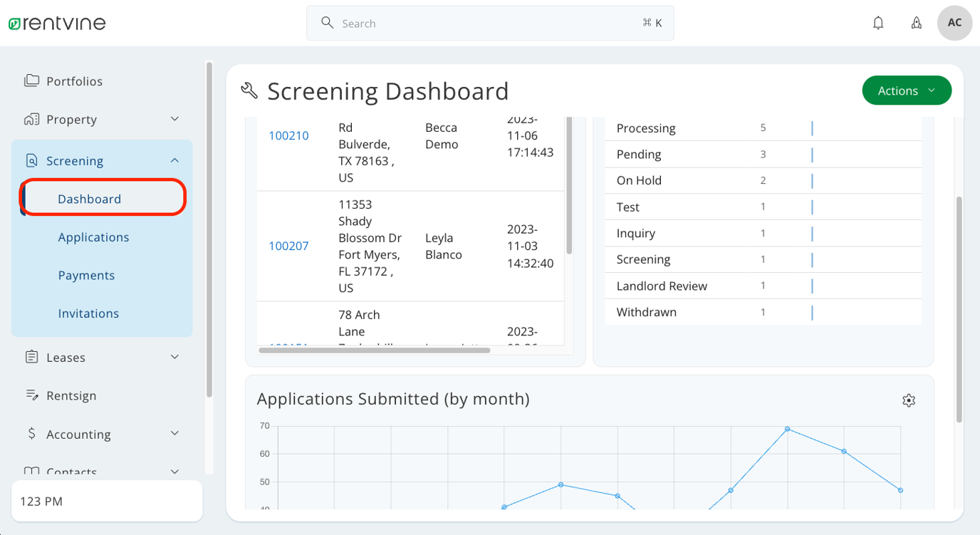The image size is (980, 535).
Task: Click the Rentsign signature icon
Action: (31, 395)
